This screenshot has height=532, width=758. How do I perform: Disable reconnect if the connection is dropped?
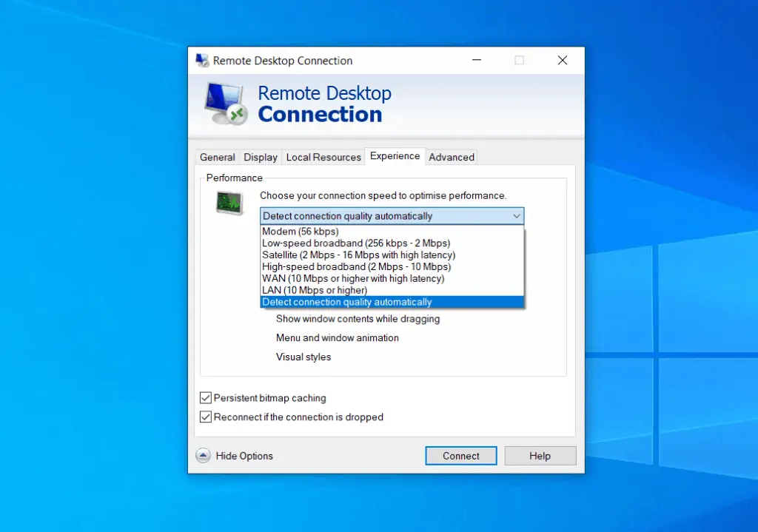(x=206, y=417)
